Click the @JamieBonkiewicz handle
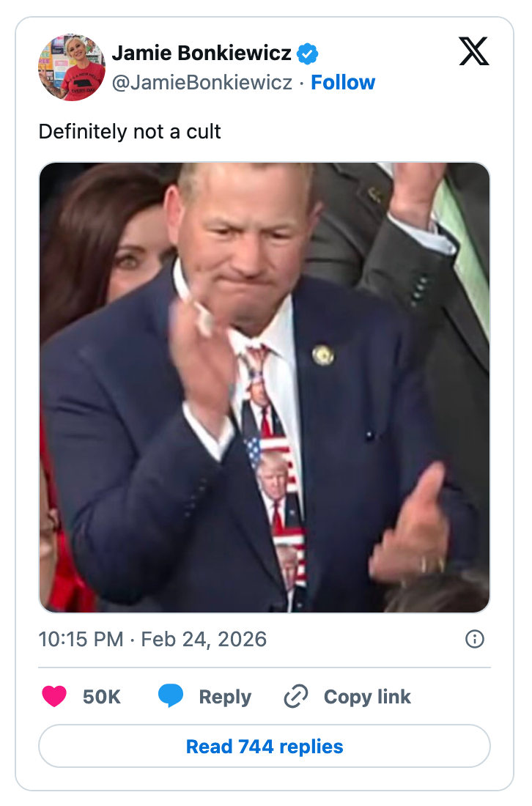This screenshot has width=532, height=806. pyautogui.click(x=202, y=83)
